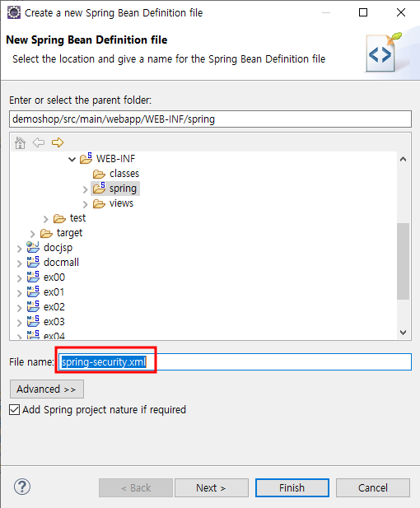Screen dimensions: 420x508
Task: Click the yellow forward arrow icon
Action: 58,142
